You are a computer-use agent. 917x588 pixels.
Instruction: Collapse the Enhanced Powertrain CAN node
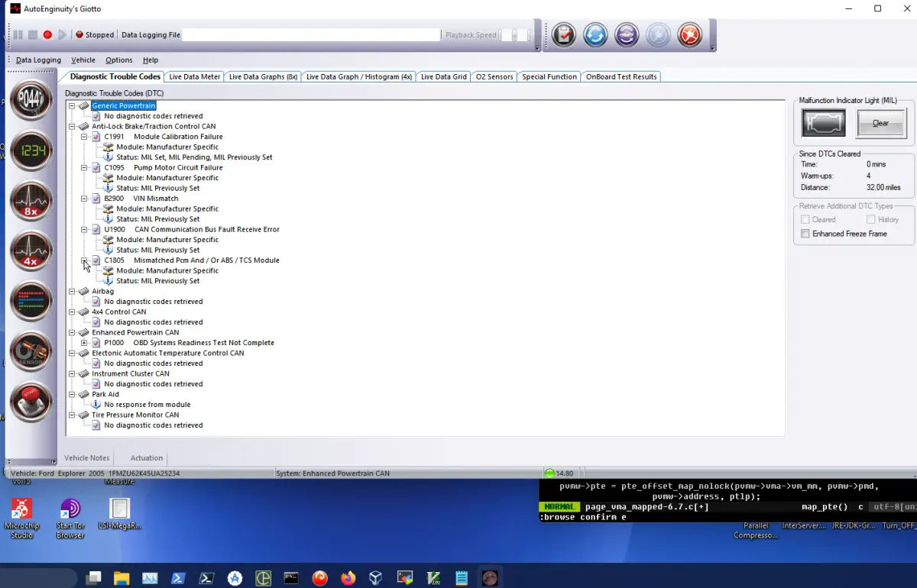click(x=72, y=332)
